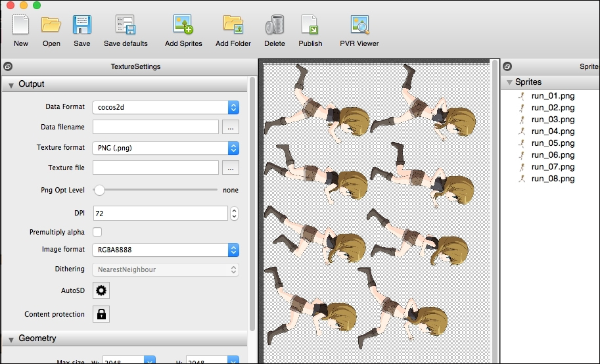Select run_06.png in the sprite list
The image size is (600, 364).
click(x=553, y=155)
